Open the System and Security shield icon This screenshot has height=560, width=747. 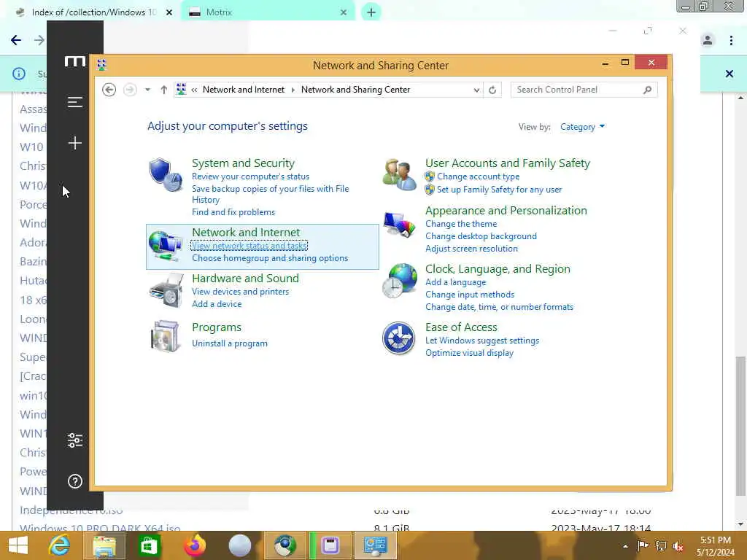pos(165,175)
